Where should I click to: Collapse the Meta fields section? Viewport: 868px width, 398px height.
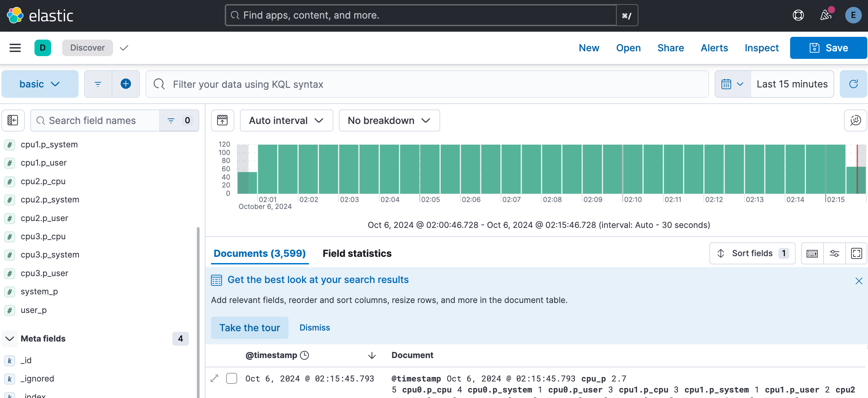10,338
